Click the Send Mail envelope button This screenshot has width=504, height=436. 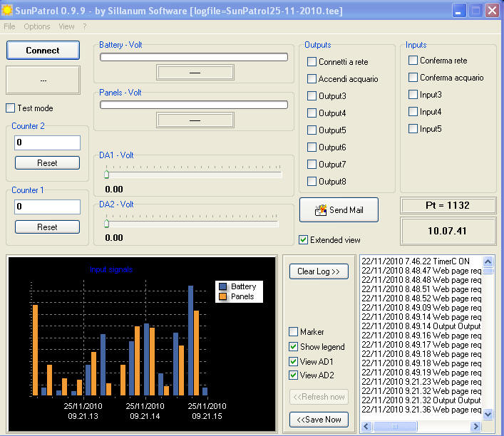point(339,210)
